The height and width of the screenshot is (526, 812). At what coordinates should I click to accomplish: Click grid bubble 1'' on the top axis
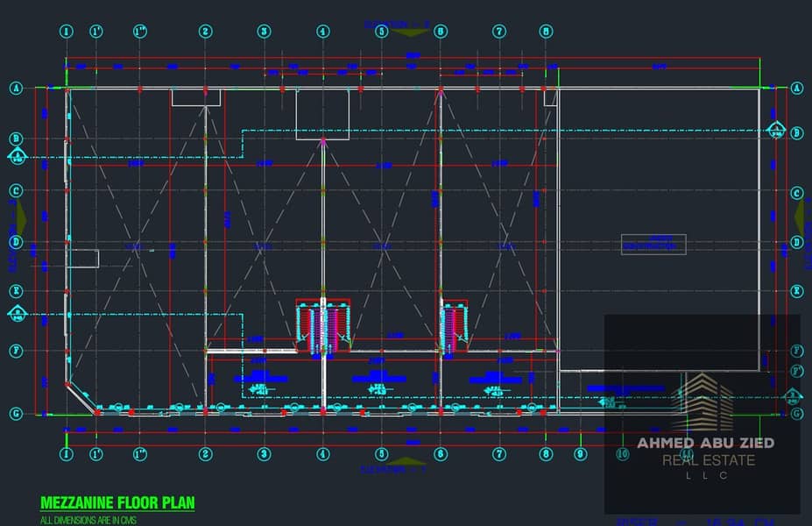click(140, 32)
